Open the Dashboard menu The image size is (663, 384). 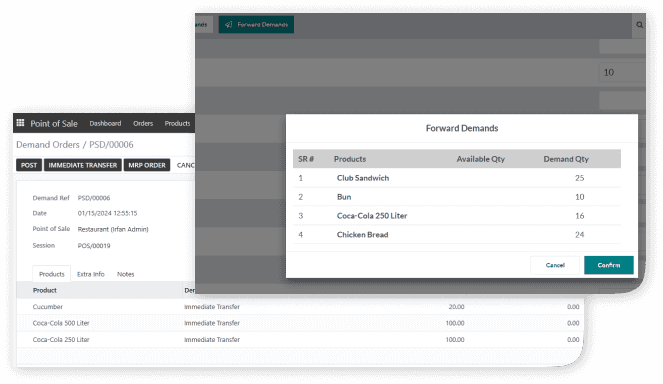tap(105, 123)
